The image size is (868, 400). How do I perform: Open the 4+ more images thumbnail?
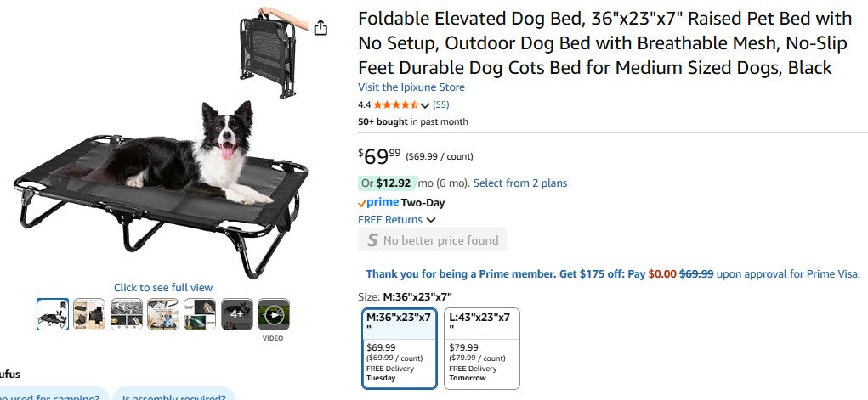pos(237,314)
